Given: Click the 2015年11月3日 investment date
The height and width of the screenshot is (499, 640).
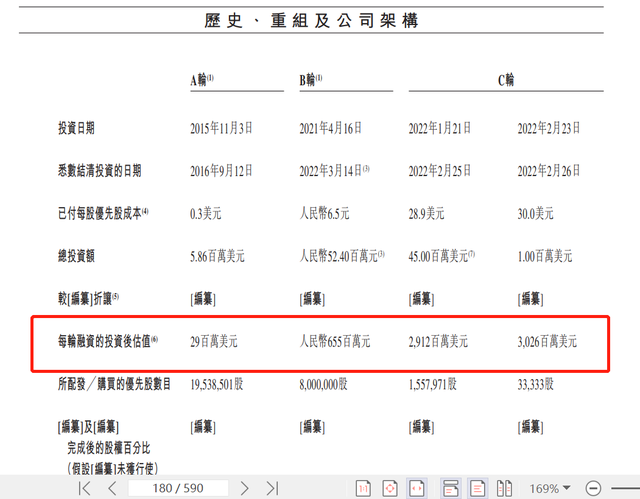Looking at the screenshot, I should coord(221,128).
